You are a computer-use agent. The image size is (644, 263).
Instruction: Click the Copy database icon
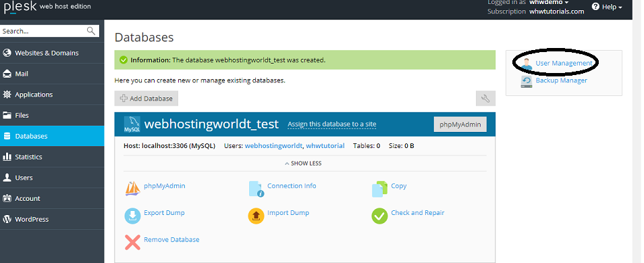(x=379, y=189)
